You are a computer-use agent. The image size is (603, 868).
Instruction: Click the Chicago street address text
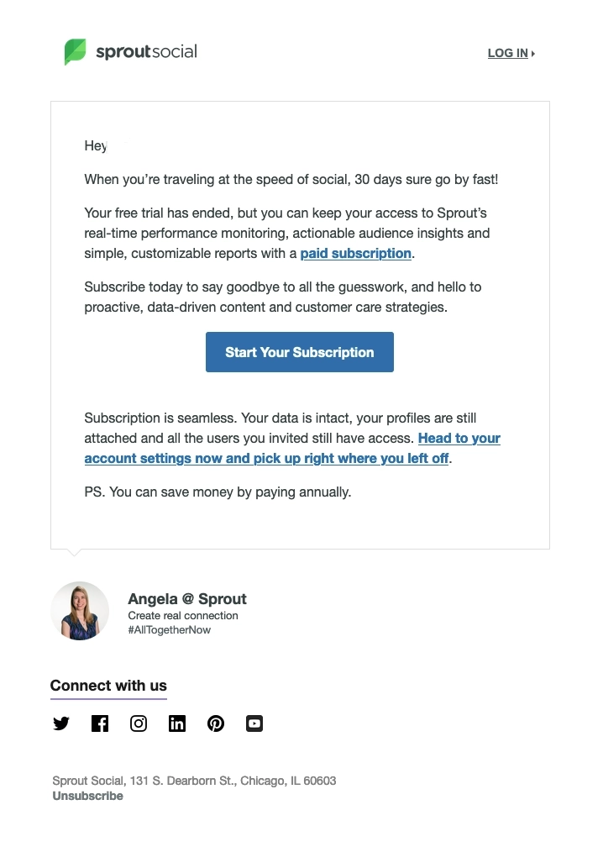point(193,781)
